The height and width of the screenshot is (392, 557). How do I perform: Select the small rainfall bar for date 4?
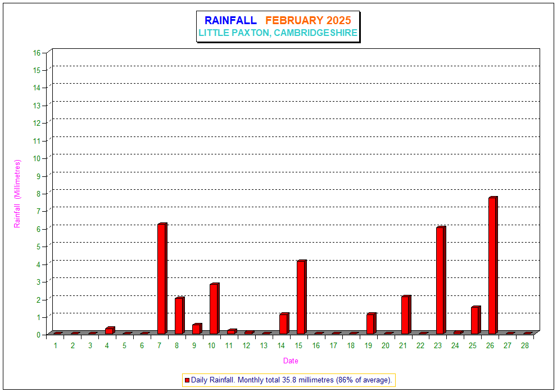tap(110, 331)
